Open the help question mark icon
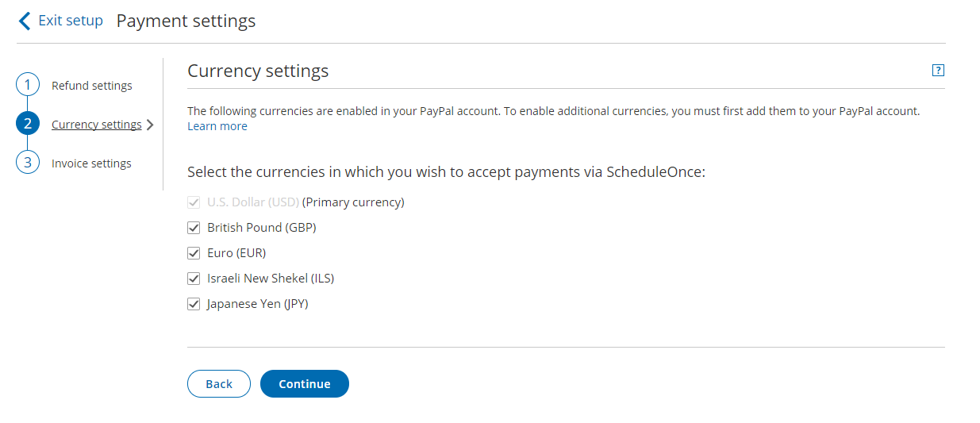The image size is (980, 423). (x=938, y=70)
